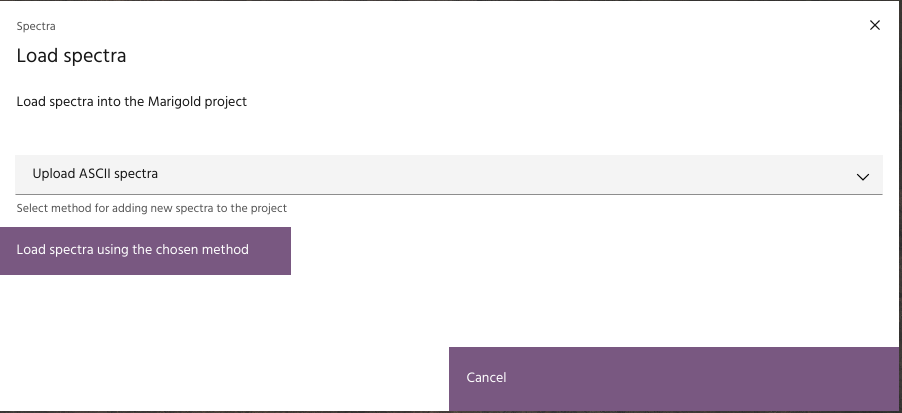Image resolution: width=902 pixels, height=413 pixels.
Task: Dismiss the dialog via the X icon
Action: click(875, 25)
